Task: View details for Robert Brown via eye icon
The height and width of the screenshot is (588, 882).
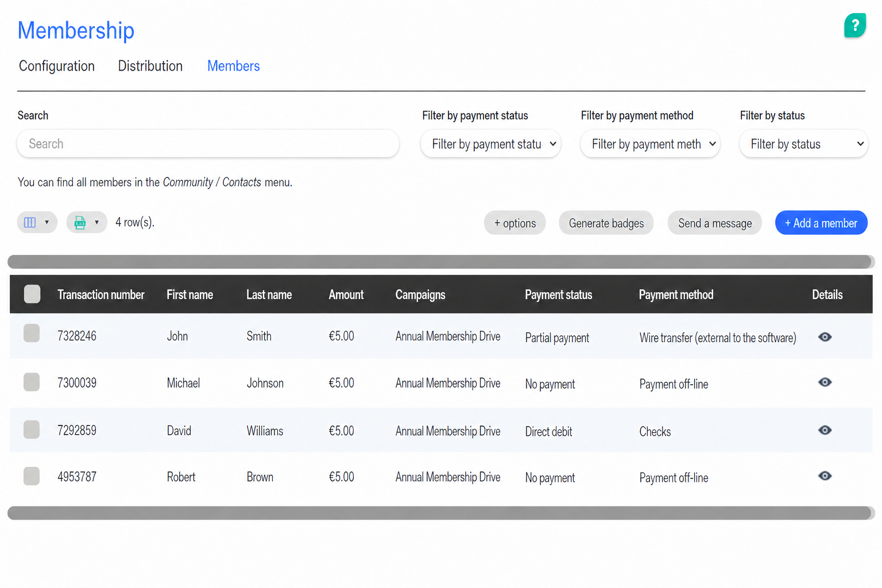Action: [x=825, y=476]
